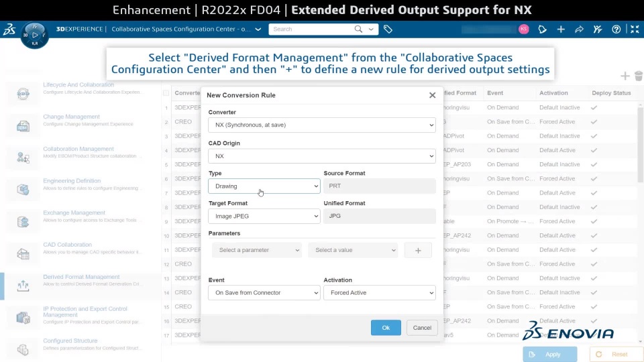
Task: Click the Cancel button
Action: coord(422,328)
